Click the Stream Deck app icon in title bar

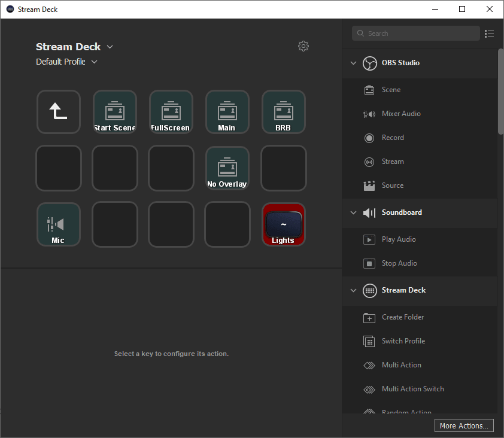point(10,9)
